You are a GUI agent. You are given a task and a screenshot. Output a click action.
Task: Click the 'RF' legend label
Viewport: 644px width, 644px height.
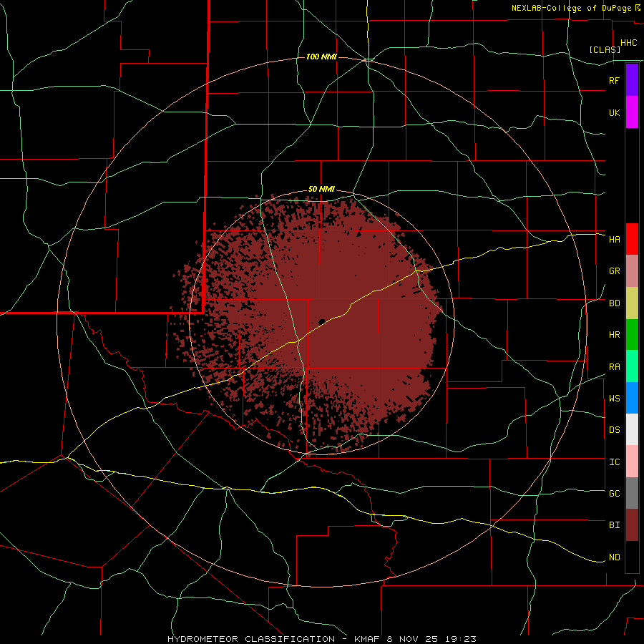click(614, 80)
